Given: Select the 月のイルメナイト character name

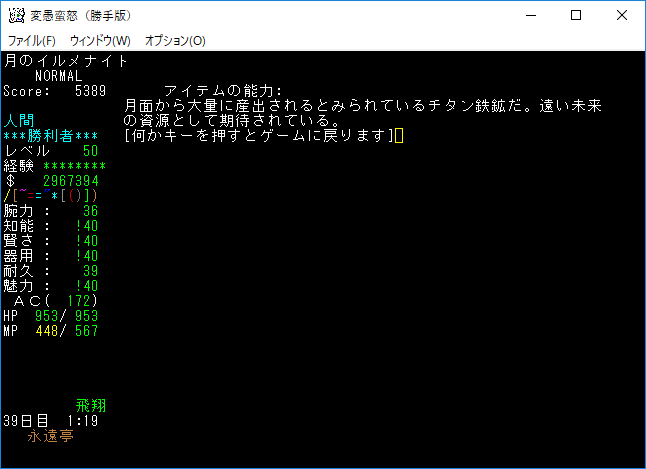Looking at the screenshot, I should click(x=66, y=61).
